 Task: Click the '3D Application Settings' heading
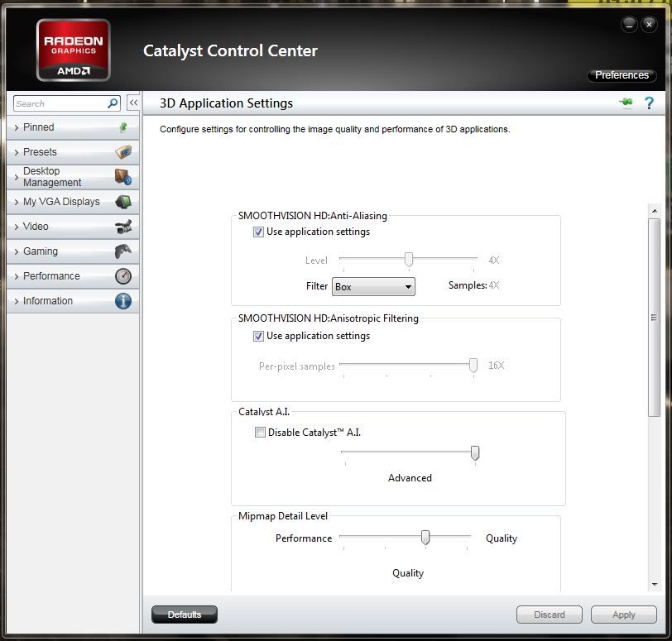click(x=226, y=103)
